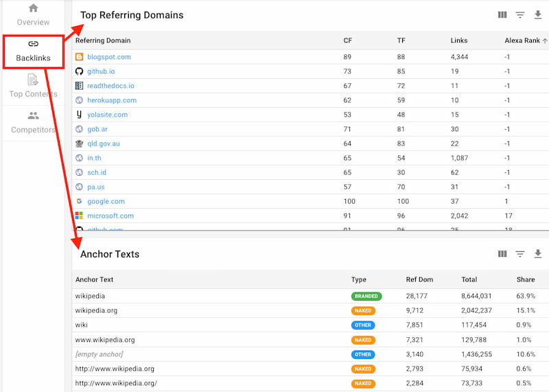Click the GitHub favicon beside github.io
The height and width of the screenshot is (392, 549).
pyautogui.click(x=79, y=71)
